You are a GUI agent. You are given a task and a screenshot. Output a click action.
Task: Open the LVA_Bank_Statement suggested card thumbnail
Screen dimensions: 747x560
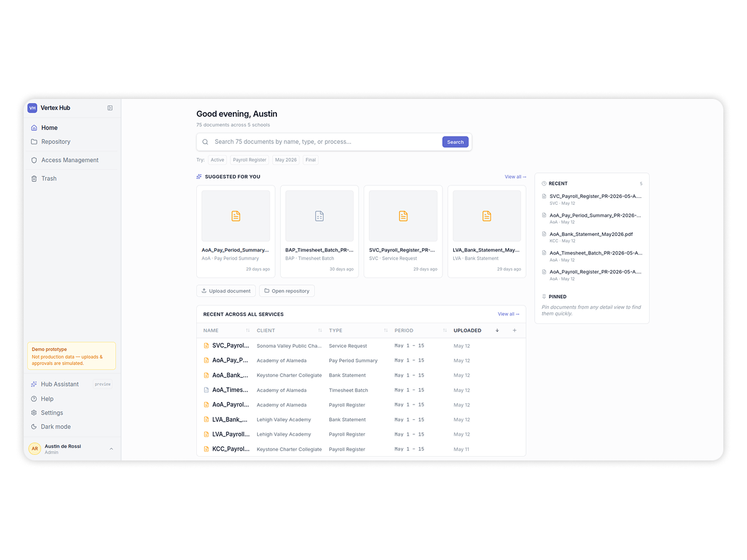point(487,216)
